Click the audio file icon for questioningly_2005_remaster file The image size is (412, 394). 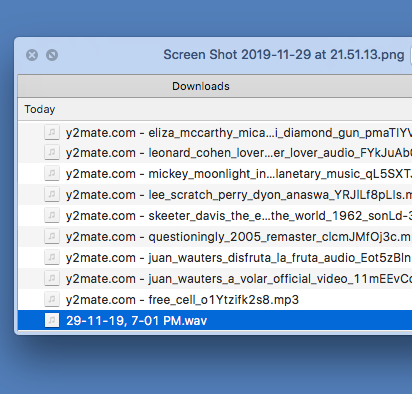[x=52, y=237]
